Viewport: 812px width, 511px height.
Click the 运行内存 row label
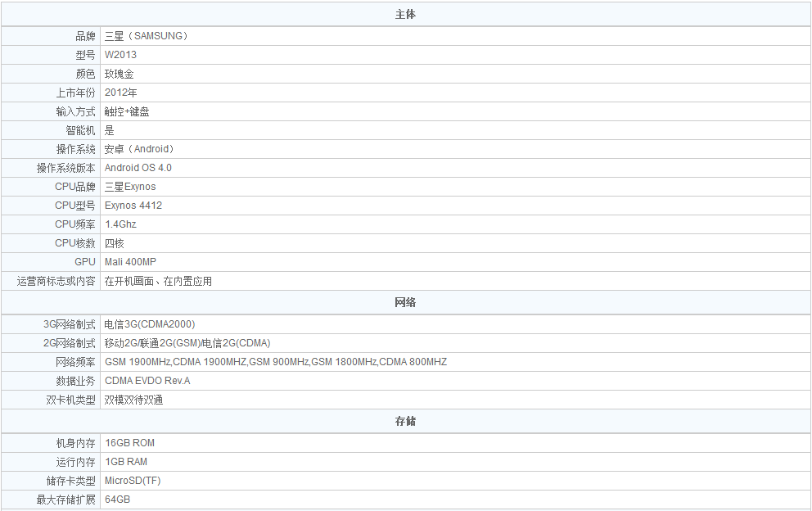coord(75,462)
